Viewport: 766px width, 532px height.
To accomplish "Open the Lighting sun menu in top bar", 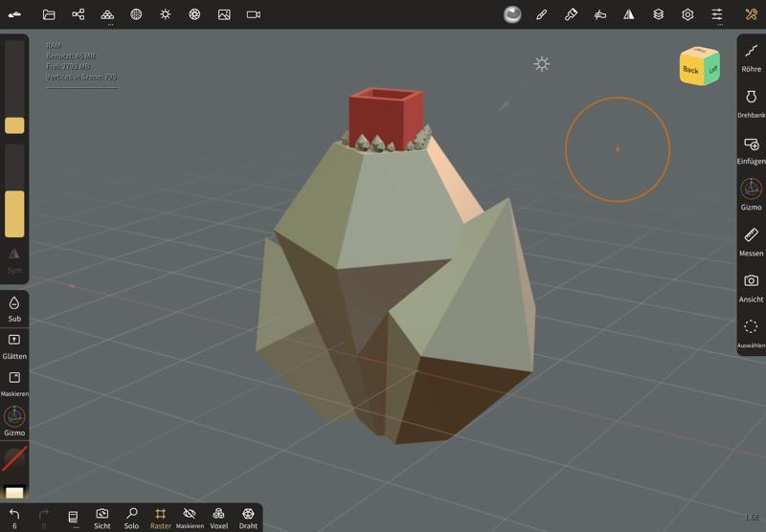I will coord(166,14).
